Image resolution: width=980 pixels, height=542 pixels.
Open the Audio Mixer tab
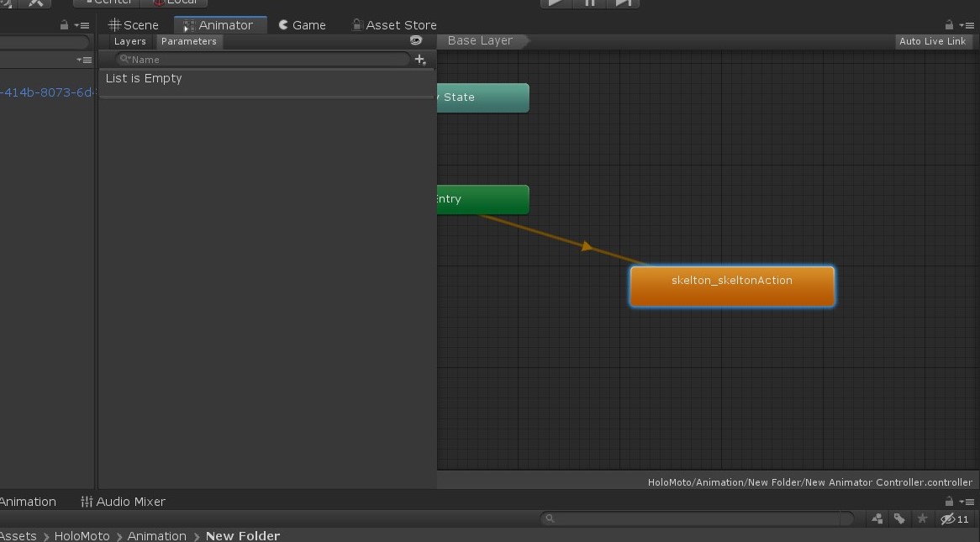point(123,502)
